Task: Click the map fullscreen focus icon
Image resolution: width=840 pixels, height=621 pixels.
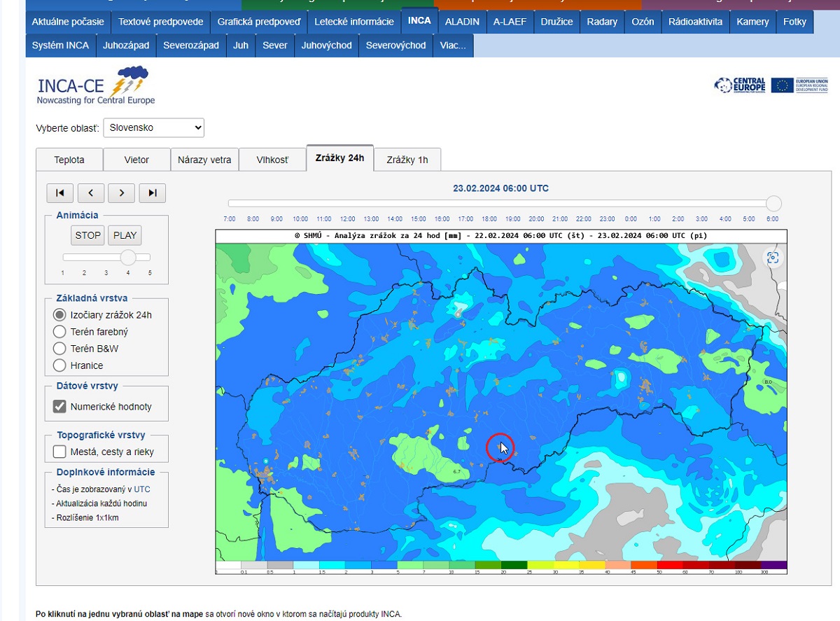Action: pos(773,258)
